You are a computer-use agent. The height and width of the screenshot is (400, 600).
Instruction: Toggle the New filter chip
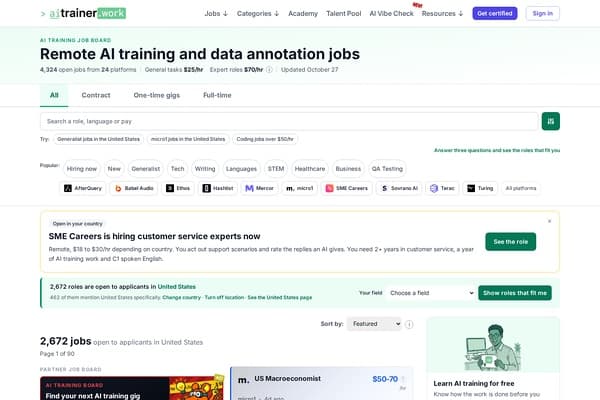click(x=114, y=169)
